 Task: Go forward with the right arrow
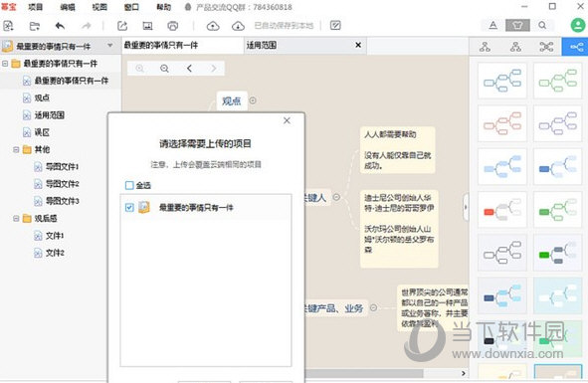coord(214,69)
